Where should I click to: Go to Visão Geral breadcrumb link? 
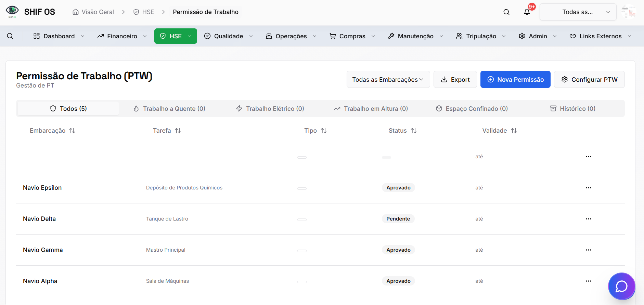click(x=93, y=12)
